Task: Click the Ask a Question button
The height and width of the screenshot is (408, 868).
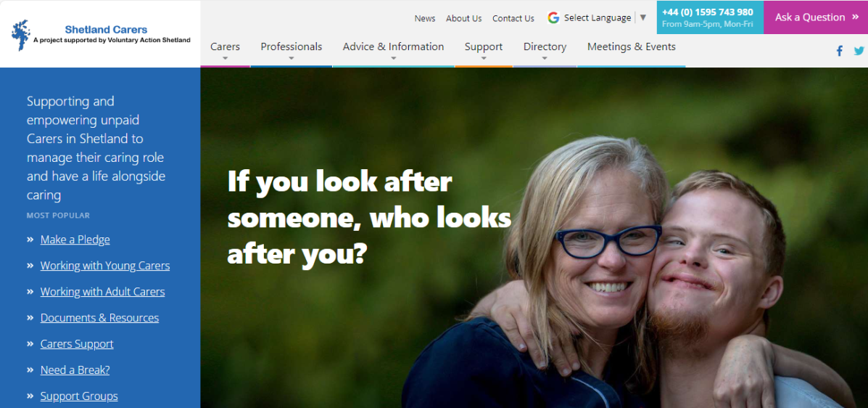Action: click(815, 17)
